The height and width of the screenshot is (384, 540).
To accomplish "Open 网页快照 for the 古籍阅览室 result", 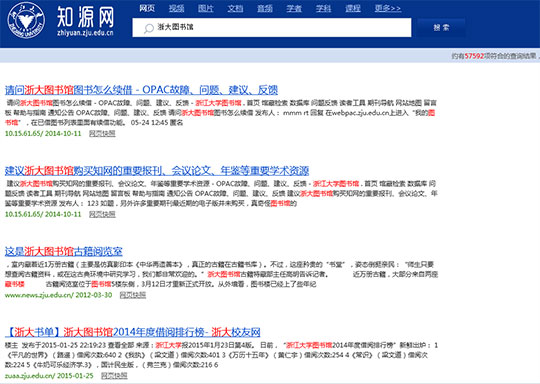I will (x=133, y=295).
